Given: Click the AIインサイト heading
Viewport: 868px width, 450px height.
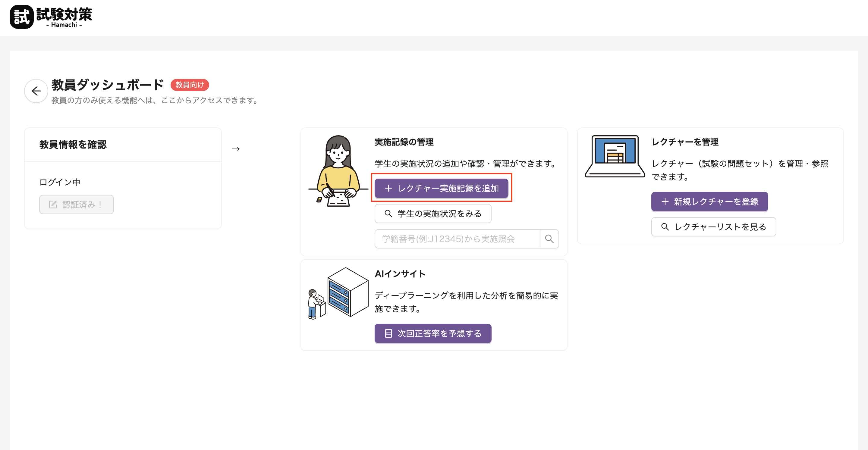Looking at the screenshot, I should click(400, 274).
